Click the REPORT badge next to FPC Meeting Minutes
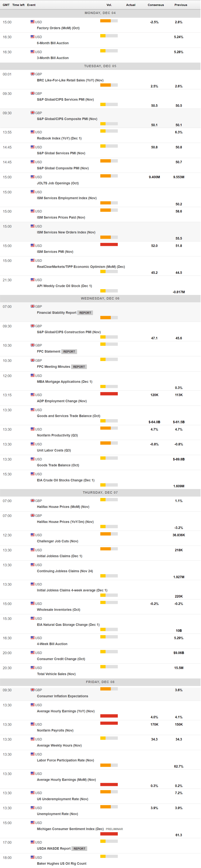 tap(79, 367)
